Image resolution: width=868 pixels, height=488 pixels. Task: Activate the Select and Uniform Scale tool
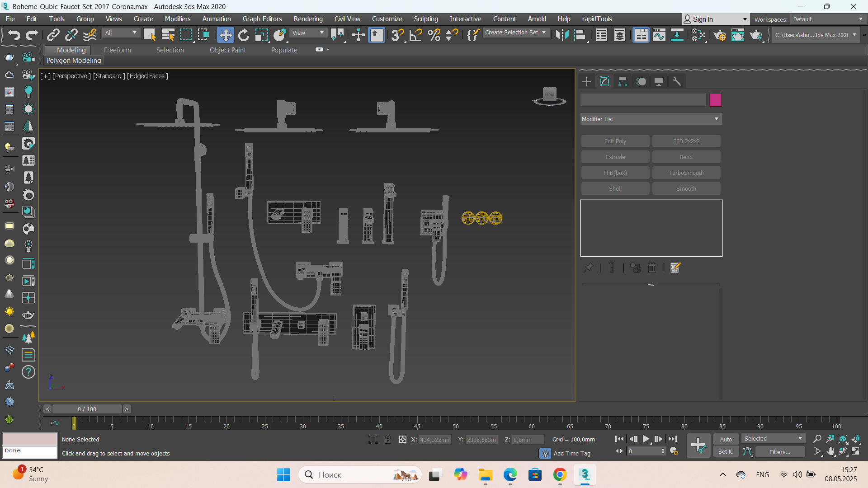[262, 35]
